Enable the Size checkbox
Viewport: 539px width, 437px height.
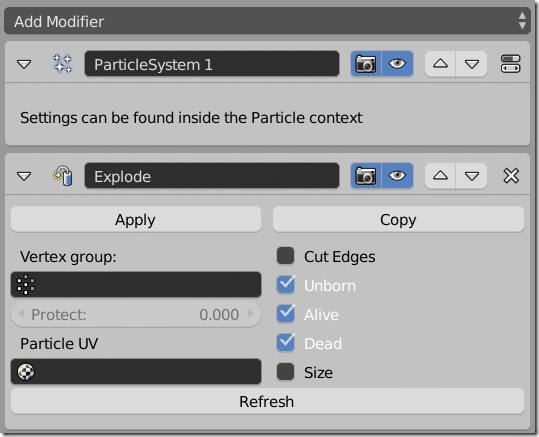pyautogui.click(x=285, y=372)
